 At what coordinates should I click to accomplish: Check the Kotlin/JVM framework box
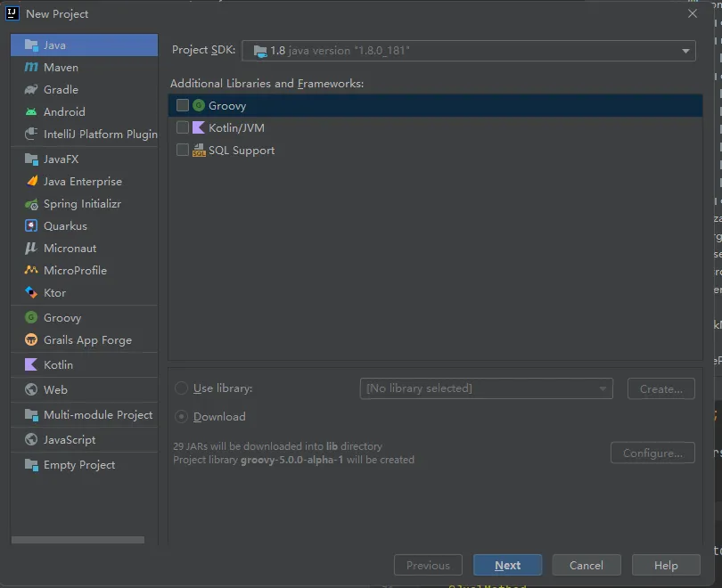pos(183,127)
